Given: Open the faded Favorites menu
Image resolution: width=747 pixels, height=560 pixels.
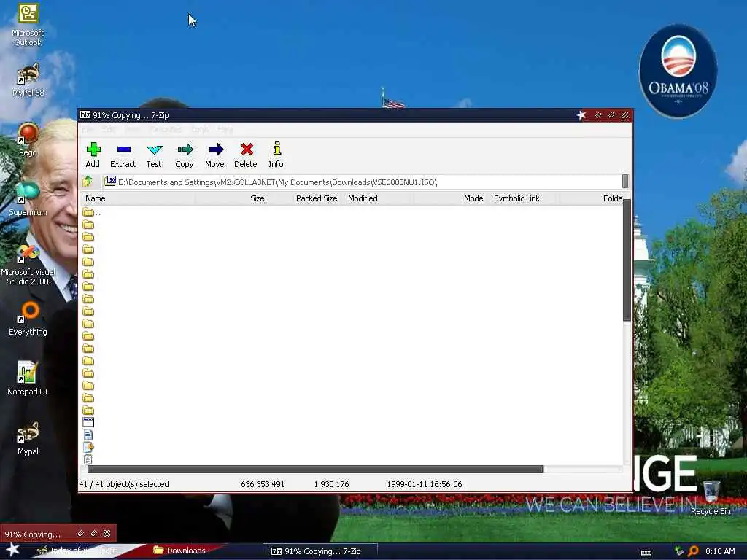Looking at the screenshot, I should point(166,129).
